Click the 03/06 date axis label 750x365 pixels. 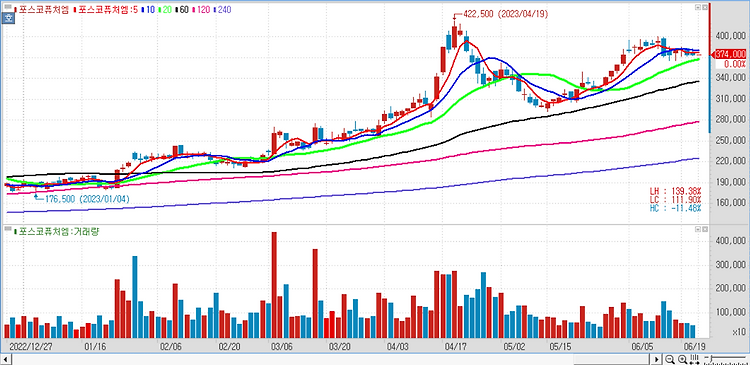tap(282, 346)
